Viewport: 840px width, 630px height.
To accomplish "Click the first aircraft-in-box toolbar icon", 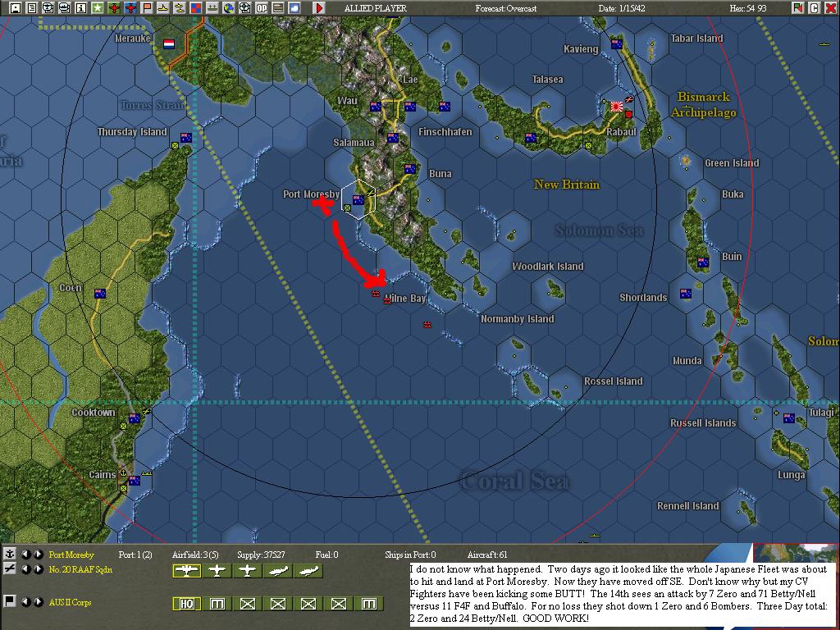I will [48, 8].
